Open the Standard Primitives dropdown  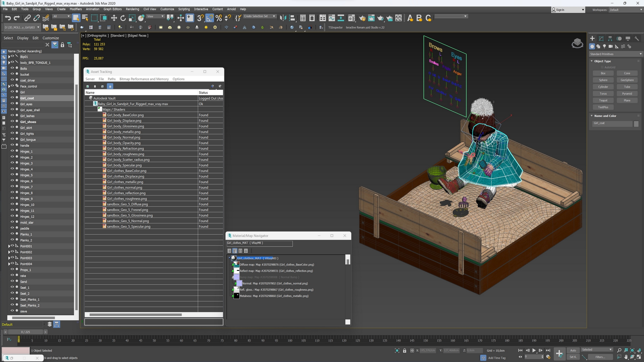click(615, 54)
